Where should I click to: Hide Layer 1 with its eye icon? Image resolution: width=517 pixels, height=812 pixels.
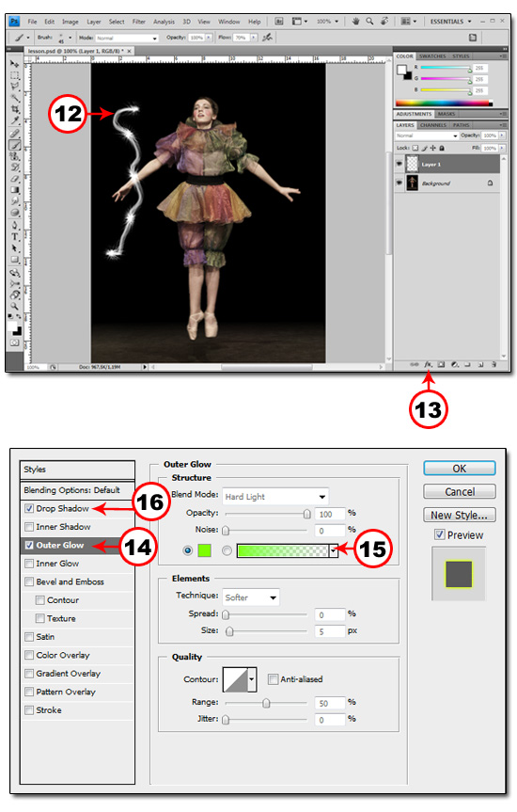click(399, 164)
